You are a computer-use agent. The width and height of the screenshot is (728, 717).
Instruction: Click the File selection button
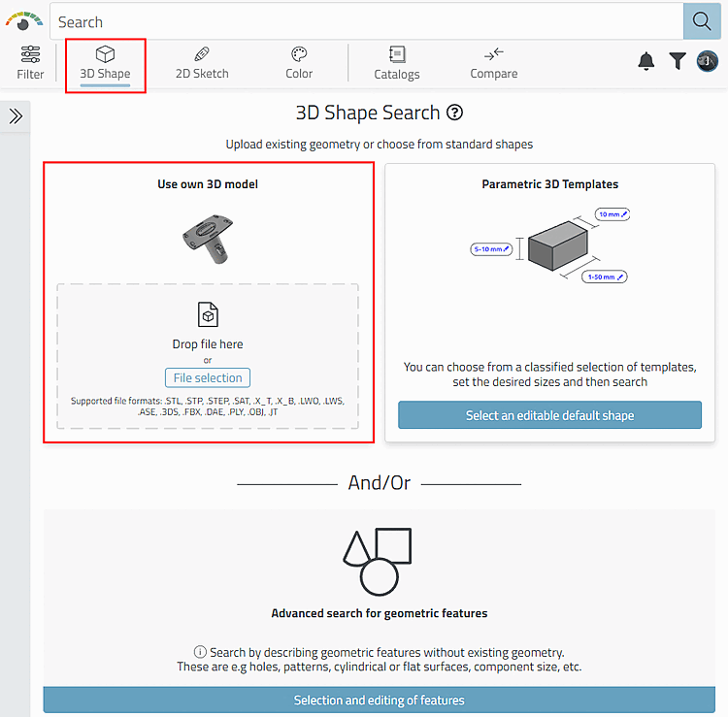click(x=208, y=377)
